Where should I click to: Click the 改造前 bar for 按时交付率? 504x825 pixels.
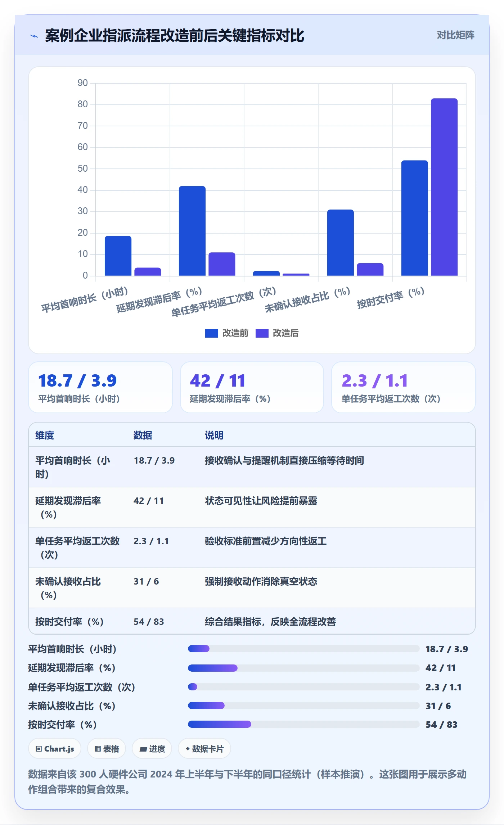pyautogui.click(x=415, y=218)
